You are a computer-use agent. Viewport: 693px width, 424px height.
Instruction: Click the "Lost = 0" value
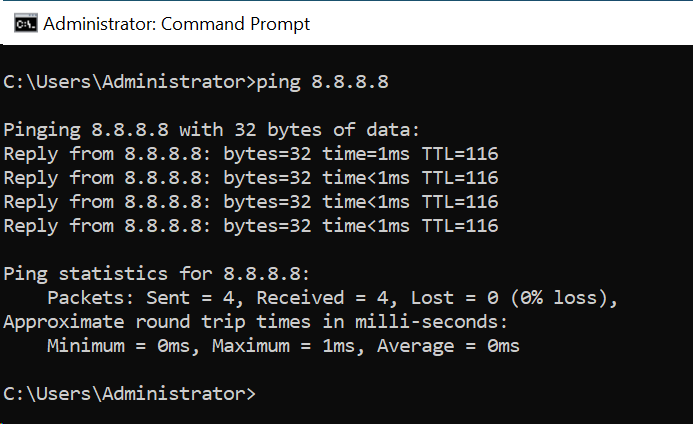point(454,298)
